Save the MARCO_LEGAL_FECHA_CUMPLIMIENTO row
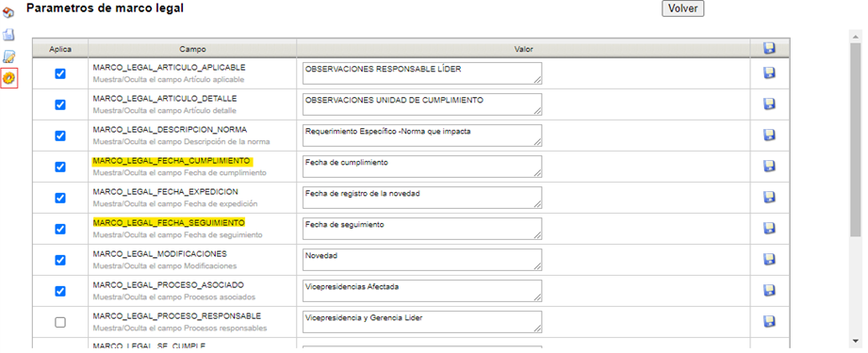 769,166
